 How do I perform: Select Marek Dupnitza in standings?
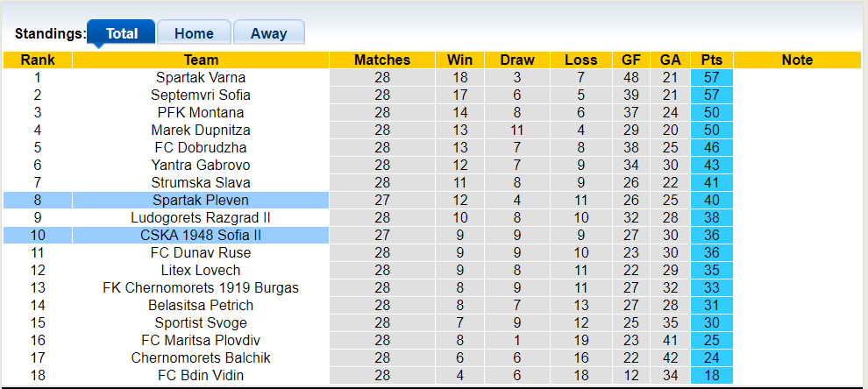tap(201, 130)
